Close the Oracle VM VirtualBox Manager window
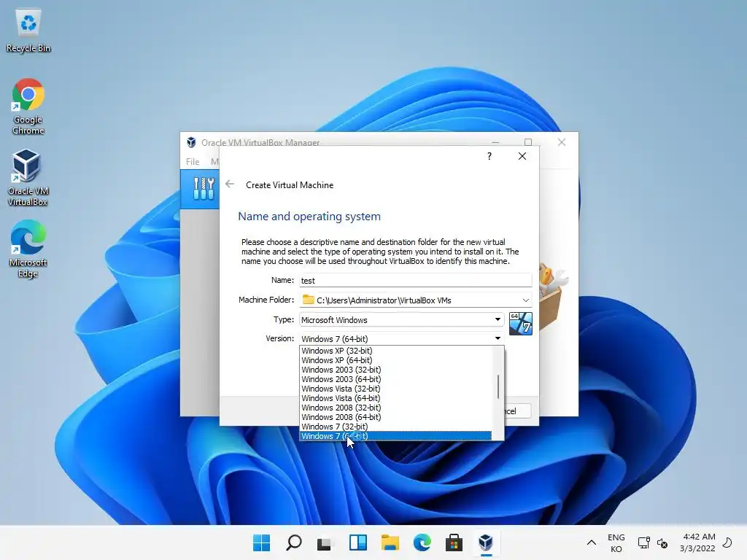Screen dimensions: 747x560 [562, 142]
